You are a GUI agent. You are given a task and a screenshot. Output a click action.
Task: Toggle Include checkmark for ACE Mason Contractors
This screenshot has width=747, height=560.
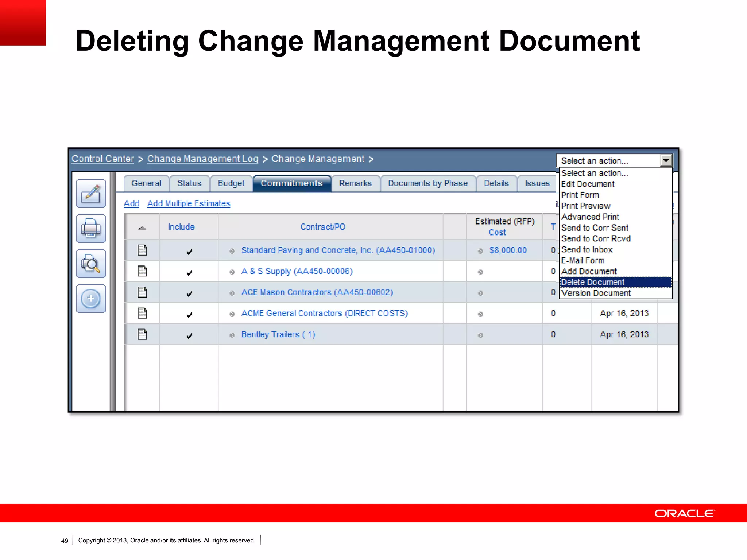coord(189,293)
